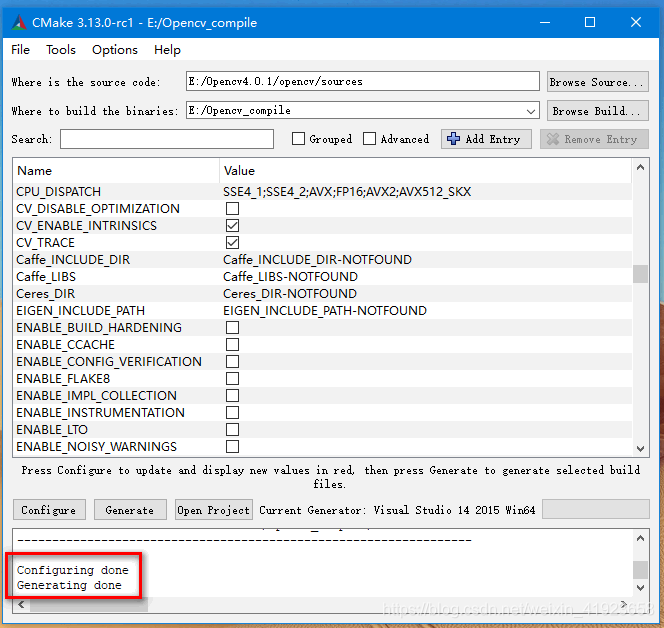Open the Help menu
The width and height of the screenshot is (664, 628).
click(x=167, y=50)
